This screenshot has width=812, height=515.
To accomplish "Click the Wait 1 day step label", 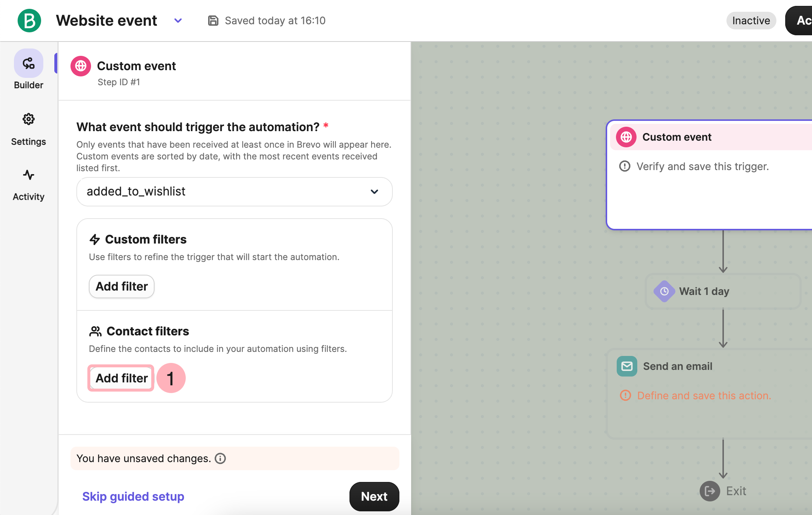I will click(704, 291).
